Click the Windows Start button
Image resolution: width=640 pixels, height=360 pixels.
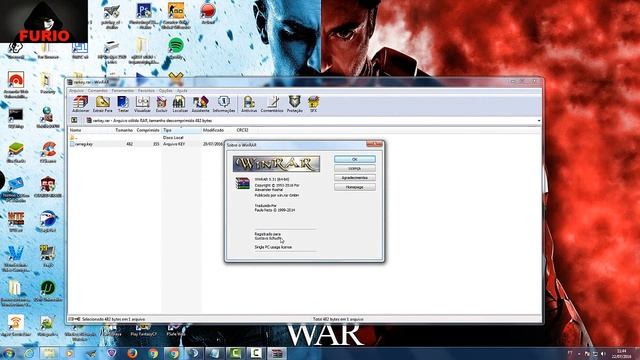pyautogui.click(x=8, y=353)
